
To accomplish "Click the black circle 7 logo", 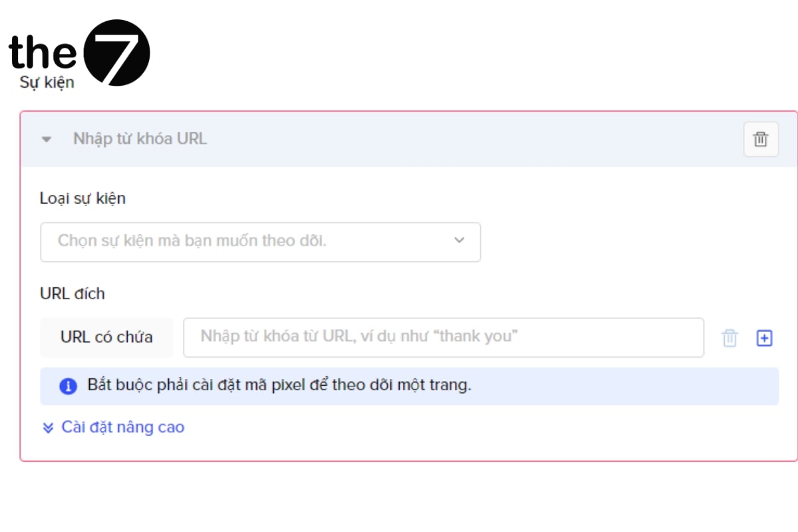I will [x=118, y=53].
